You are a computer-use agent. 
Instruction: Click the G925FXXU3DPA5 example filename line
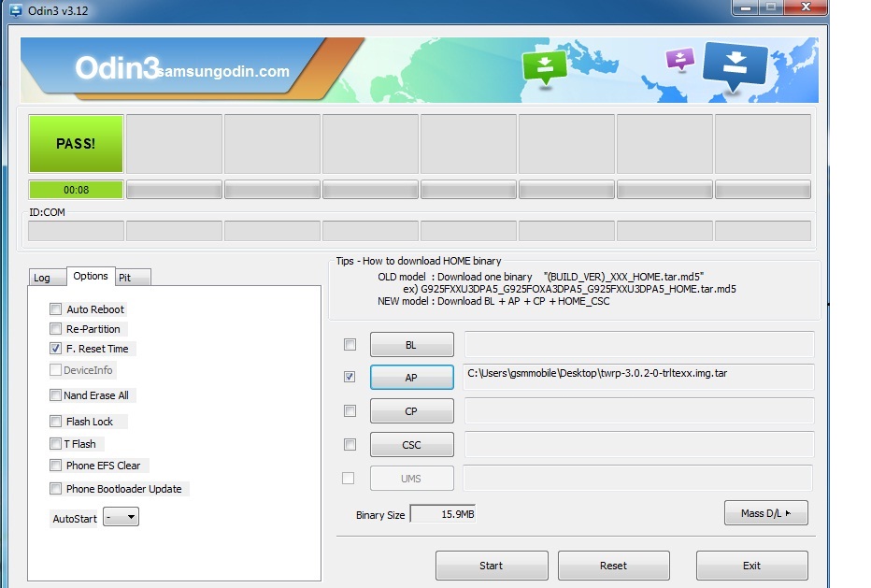[569, 289]
